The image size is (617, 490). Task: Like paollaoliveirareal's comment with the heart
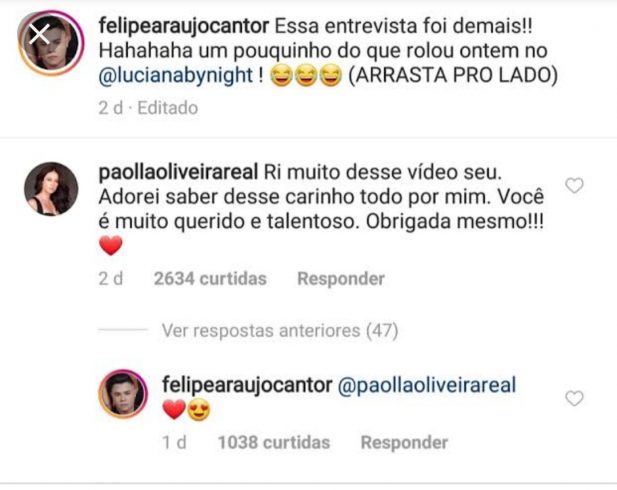[x=574, y=185]
